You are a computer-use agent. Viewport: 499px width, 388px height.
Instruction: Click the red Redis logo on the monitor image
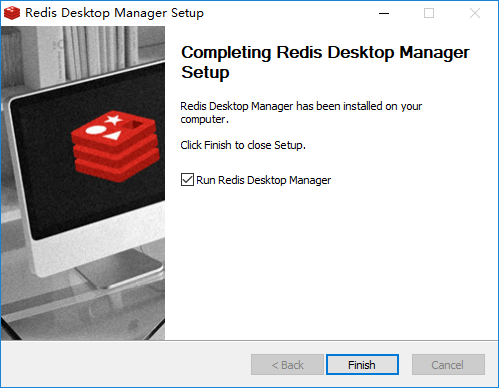(115, 146)
